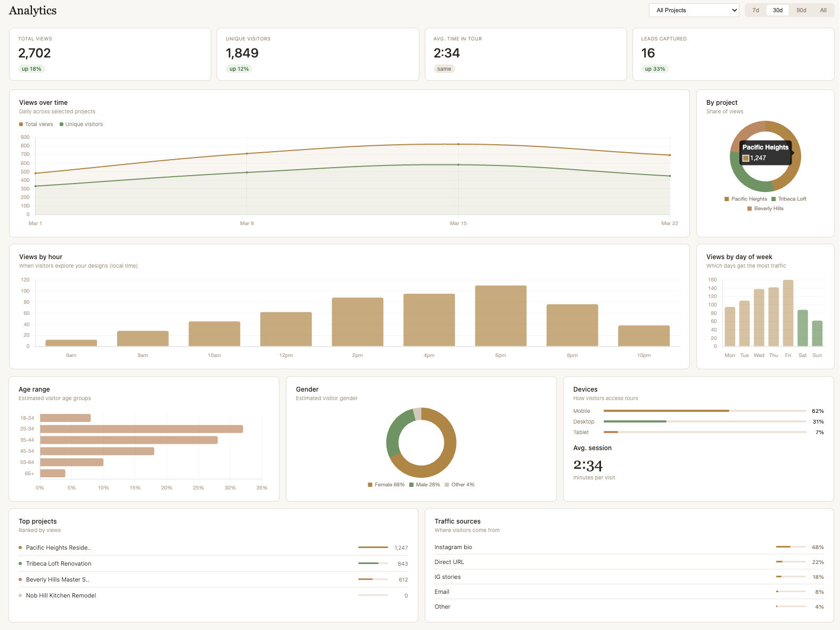The width and height of the screenshot is (840, 630).
Task: Click the Analytics page heading
Action: [x=33, y=10]
